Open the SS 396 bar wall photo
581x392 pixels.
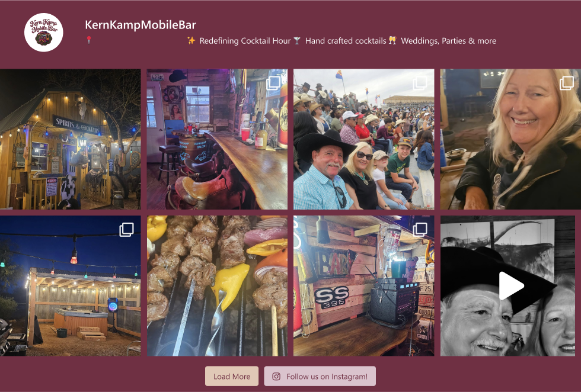tap(364, 286)
